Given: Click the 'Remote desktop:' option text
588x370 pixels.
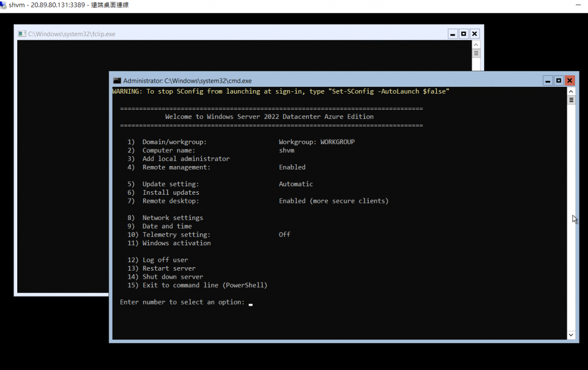Looking at the screenshot, I should coord(171,201).
